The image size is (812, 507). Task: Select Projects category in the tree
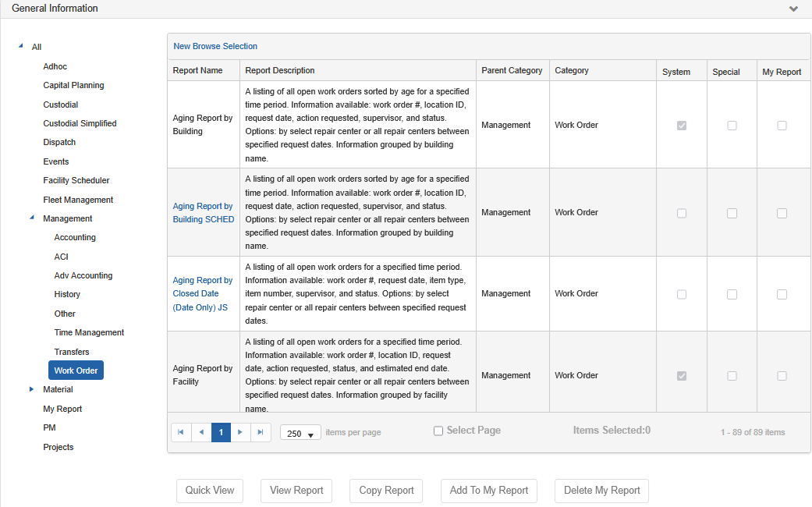coord(58,448)
